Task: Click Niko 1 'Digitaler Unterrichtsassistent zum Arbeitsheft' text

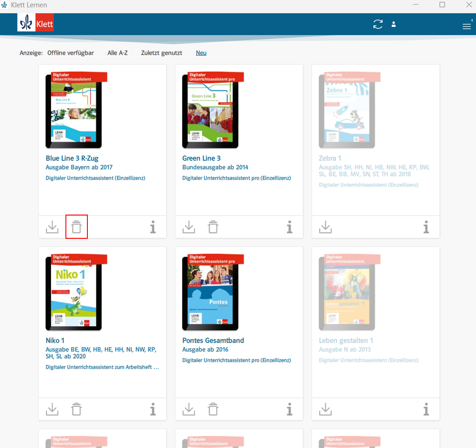Action: tap(102, 367)
